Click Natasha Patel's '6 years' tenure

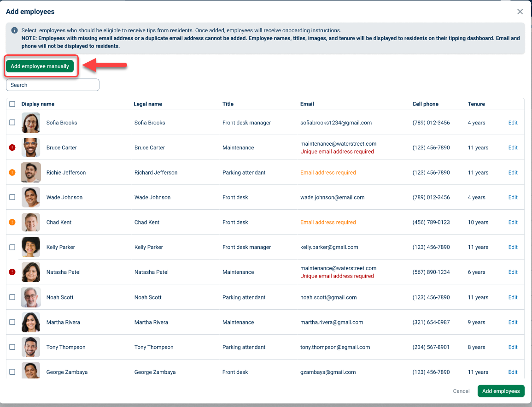tap(476, 272)
